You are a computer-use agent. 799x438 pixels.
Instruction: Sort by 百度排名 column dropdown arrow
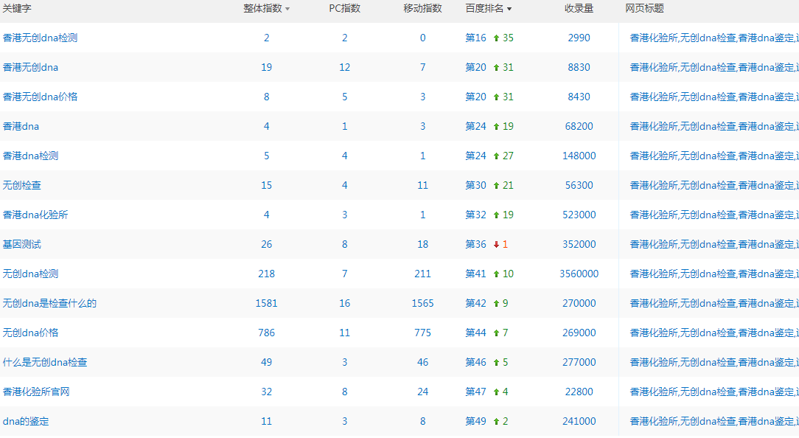tap(509, 9)
